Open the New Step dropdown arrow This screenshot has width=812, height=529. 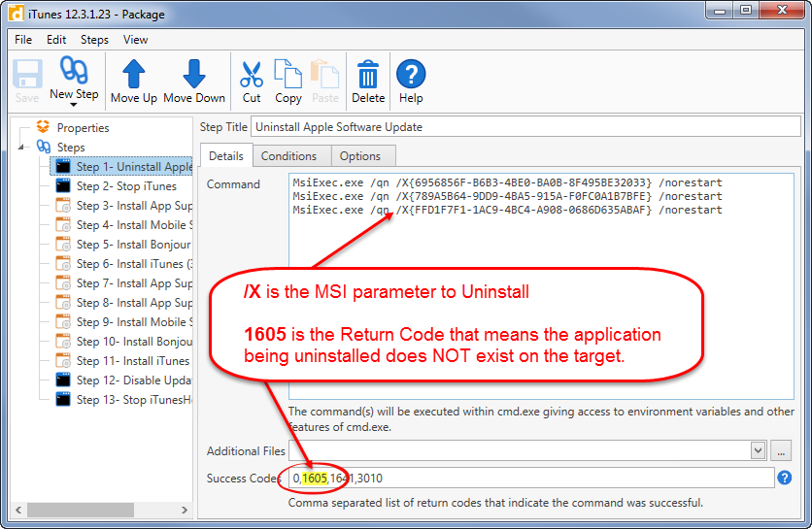[74, 105]
